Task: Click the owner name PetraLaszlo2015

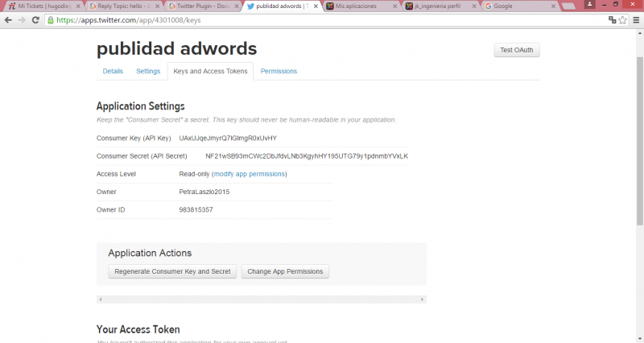Action: pyautogui.click(x=204, y=192)
